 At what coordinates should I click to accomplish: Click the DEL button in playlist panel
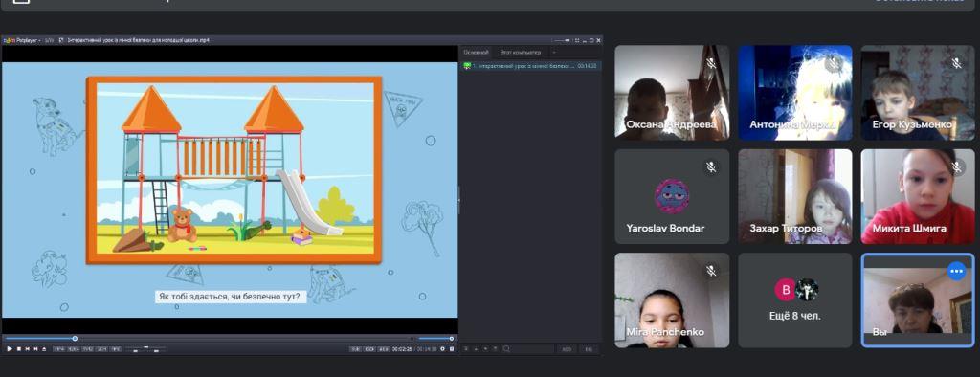[x=589, y=349]
